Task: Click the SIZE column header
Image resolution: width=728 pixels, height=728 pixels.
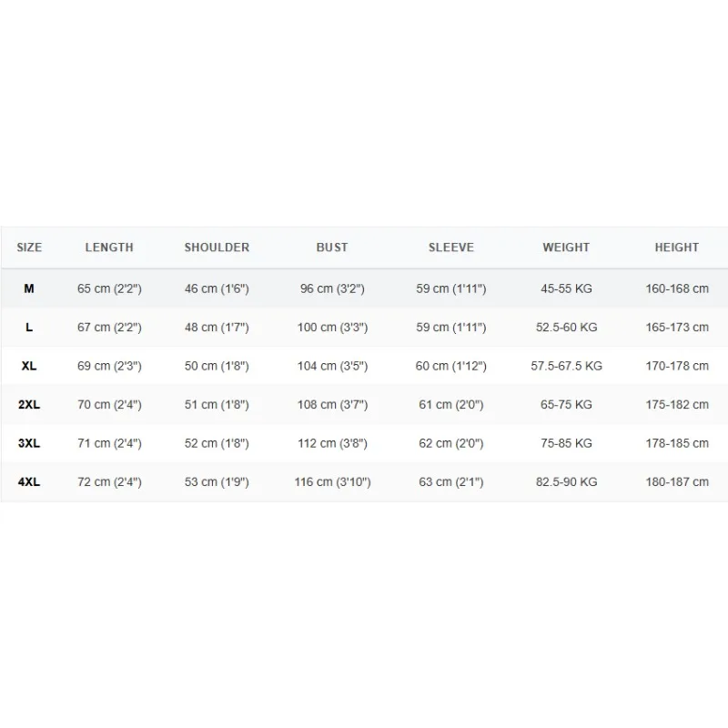Action: [x=29, y=248]
